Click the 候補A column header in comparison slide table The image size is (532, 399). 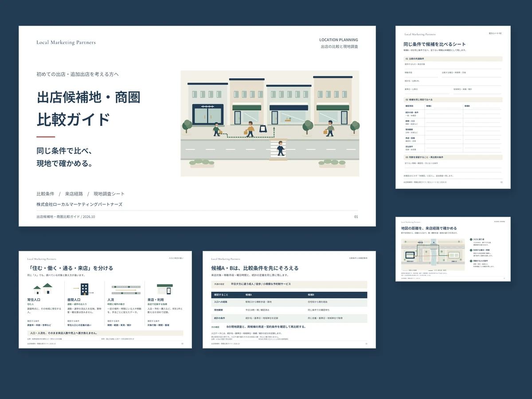pos(248,294)
